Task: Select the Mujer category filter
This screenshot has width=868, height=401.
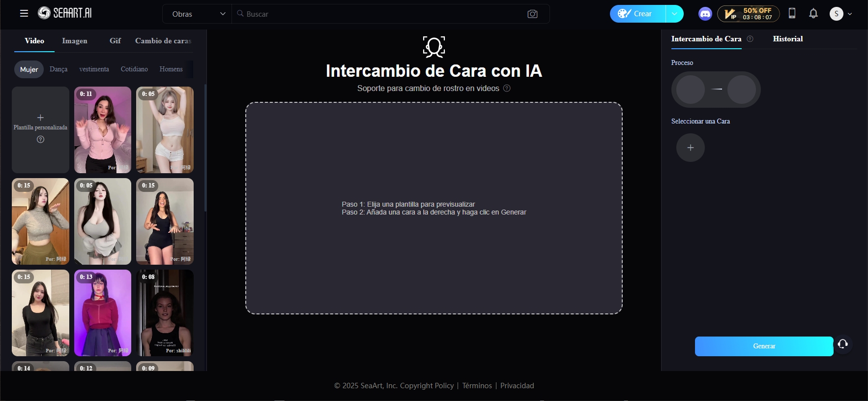Action: coord(29,69)
